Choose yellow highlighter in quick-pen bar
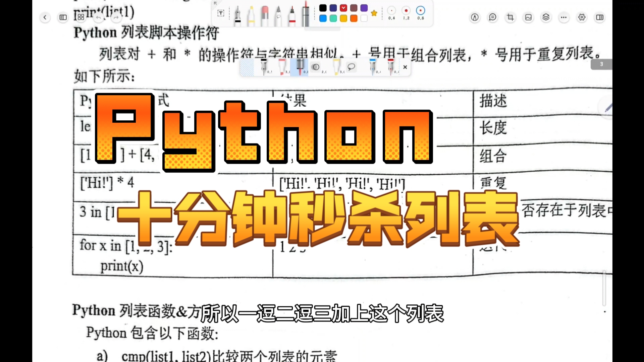Image resolution: width=644 pixels, height=362 pixels. click(x=336, y=67)
